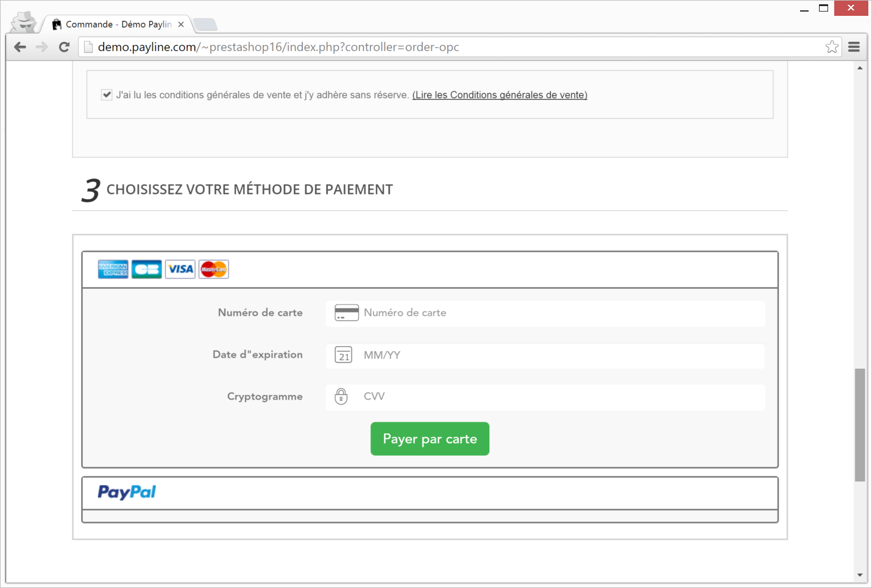
Task: Go back using the browser arrow
Action: (x=20, y=47)
